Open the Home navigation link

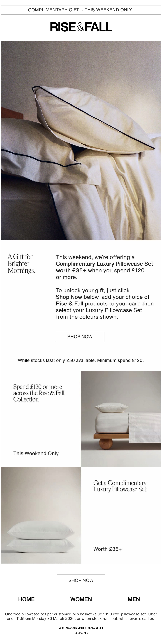click(26, 599)
